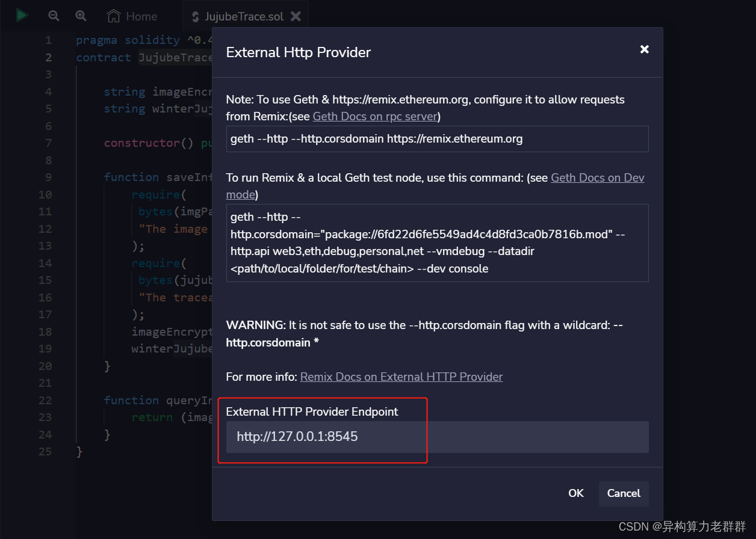The width and height of the screenshot is (756, 539).
Task: Click the 'function saveInf' code line
Action: point(158,177)
